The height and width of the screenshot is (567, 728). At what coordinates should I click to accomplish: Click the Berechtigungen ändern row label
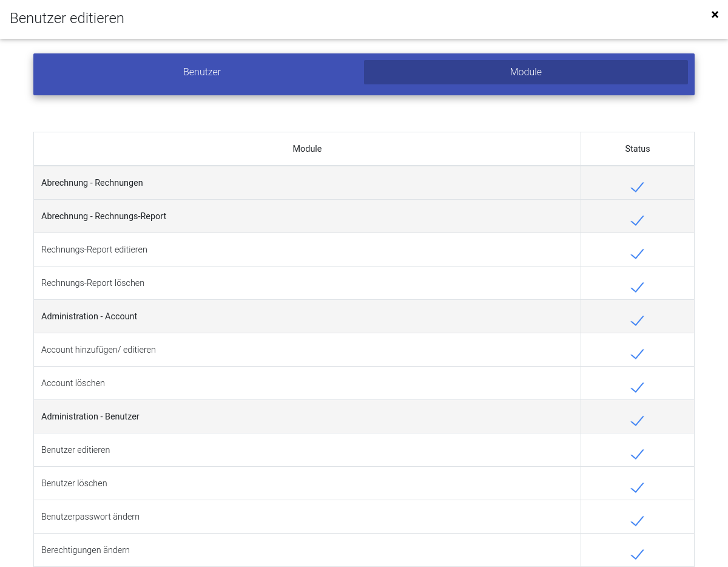coord(86,550)
